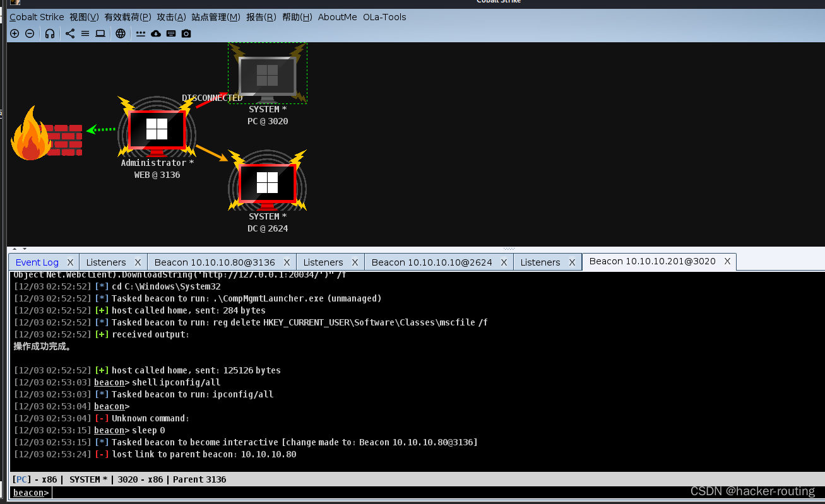The height and width of the screenshot is (504, 825).
Task: Open the AboutMe menu
Action: click(x=337, y=17)
